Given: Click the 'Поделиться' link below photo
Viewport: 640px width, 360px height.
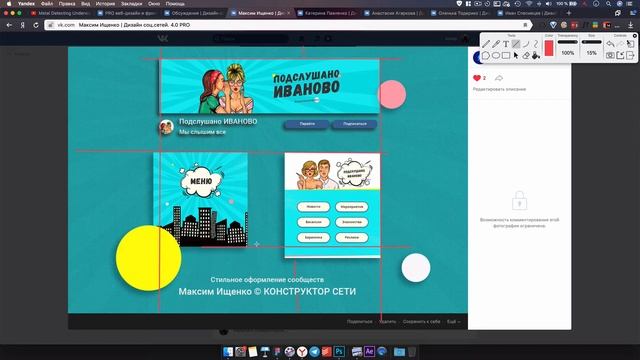Looking at the screenshot, I should click(x=359, y=322).
